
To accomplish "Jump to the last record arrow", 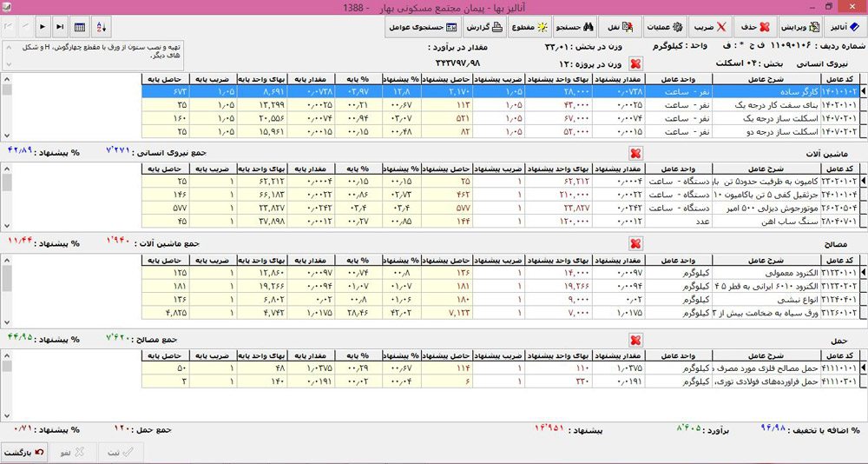I will tap(59, 28).
